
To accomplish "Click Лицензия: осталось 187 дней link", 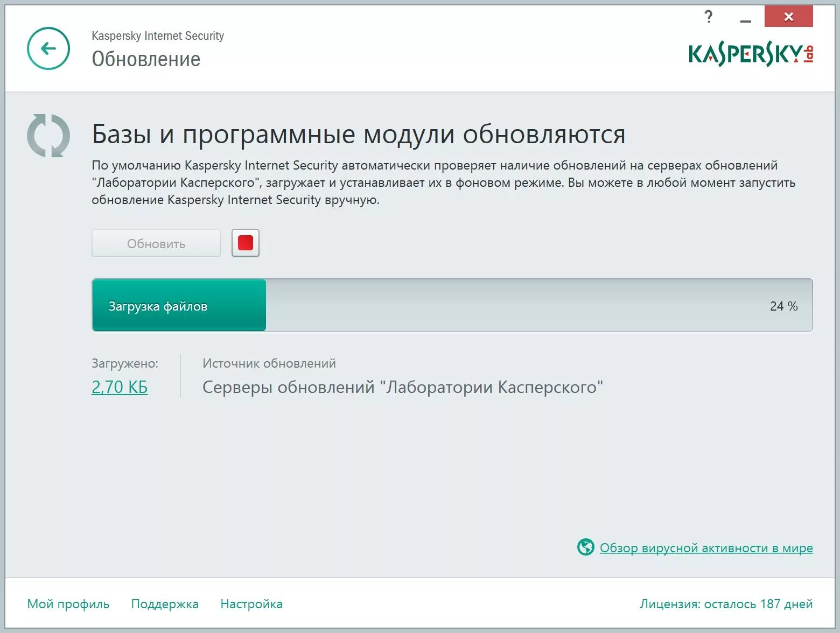I will click(x=726, y=604).
